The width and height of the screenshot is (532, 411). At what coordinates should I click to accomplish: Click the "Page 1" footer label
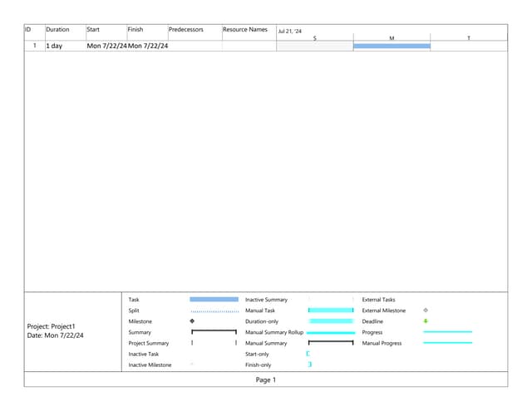pyautogui.click(x=265, y=379)
